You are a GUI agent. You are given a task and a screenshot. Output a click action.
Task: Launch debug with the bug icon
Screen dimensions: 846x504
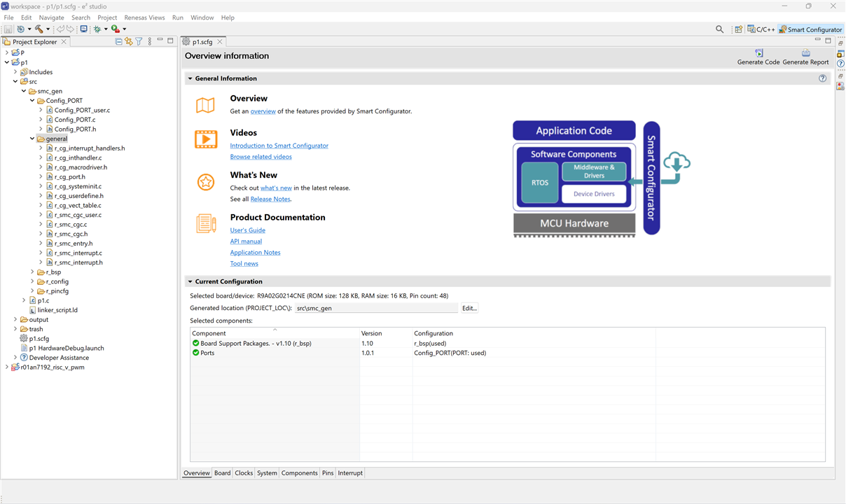click(x=97, y=29)
